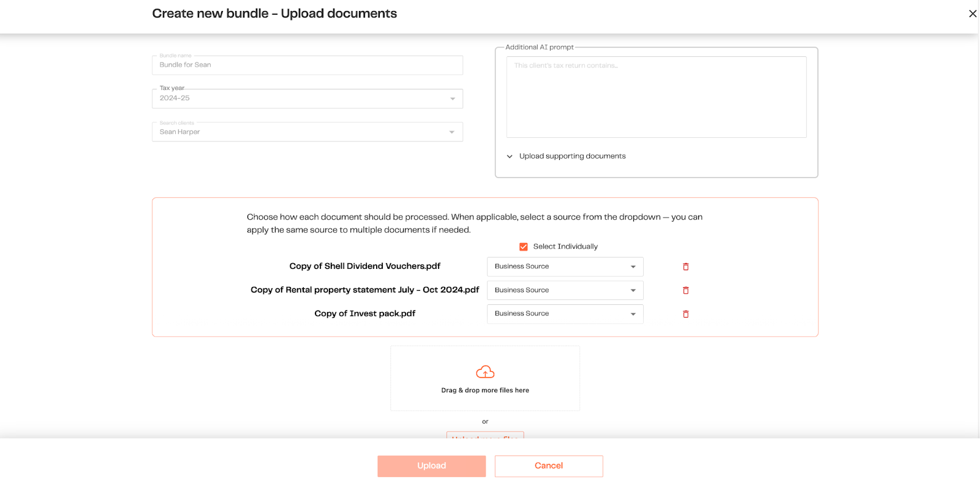The height and width of the screenshot is (480, 980).
Task: Remove Copy of Invest pack.pdf
Action: point(685,314)
